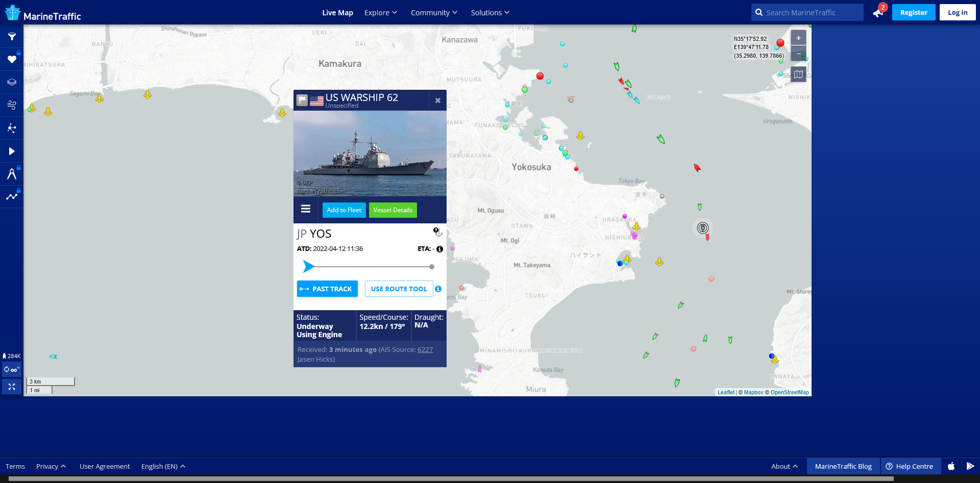Click USE ROUTE TOOL button
The width and height of the screenshot is (980, 483).
pyautogui.click(x=399, y=289)
